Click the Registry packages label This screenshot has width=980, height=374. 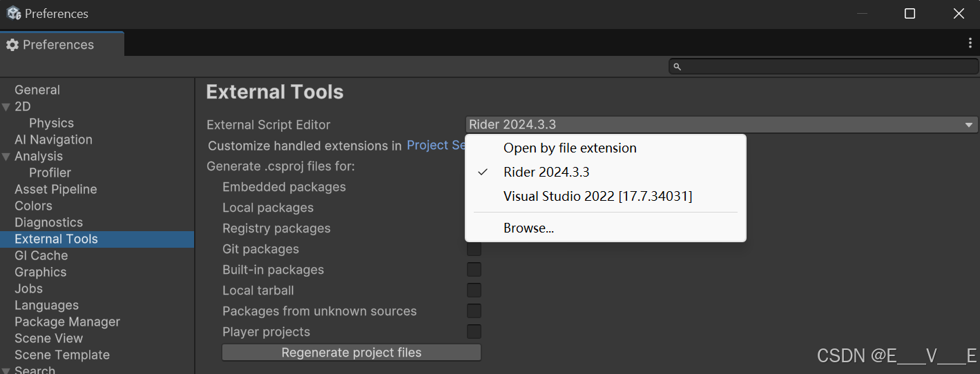(276, 228)
